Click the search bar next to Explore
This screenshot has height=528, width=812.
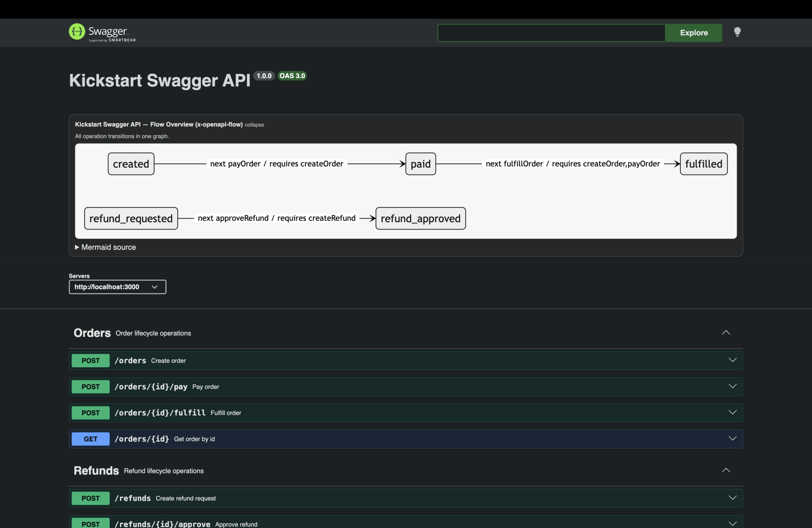(x=550, y=33)
